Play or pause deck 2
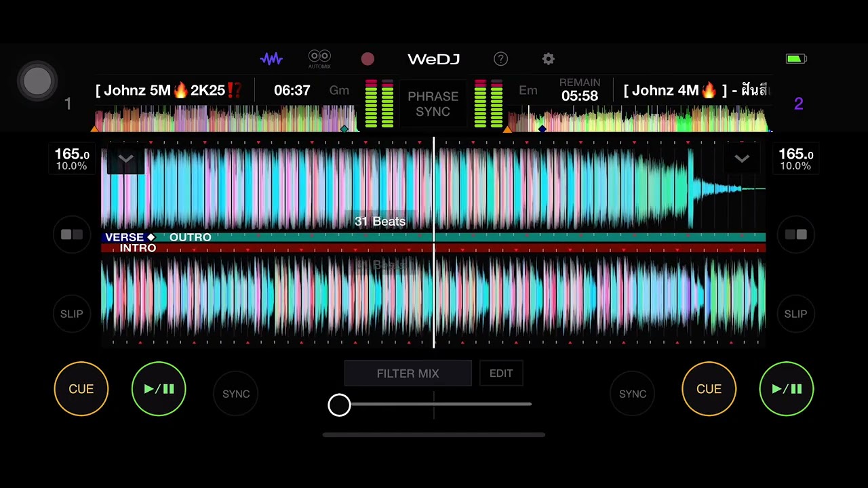Screen dimensions: 868x488 pos(787,389)
